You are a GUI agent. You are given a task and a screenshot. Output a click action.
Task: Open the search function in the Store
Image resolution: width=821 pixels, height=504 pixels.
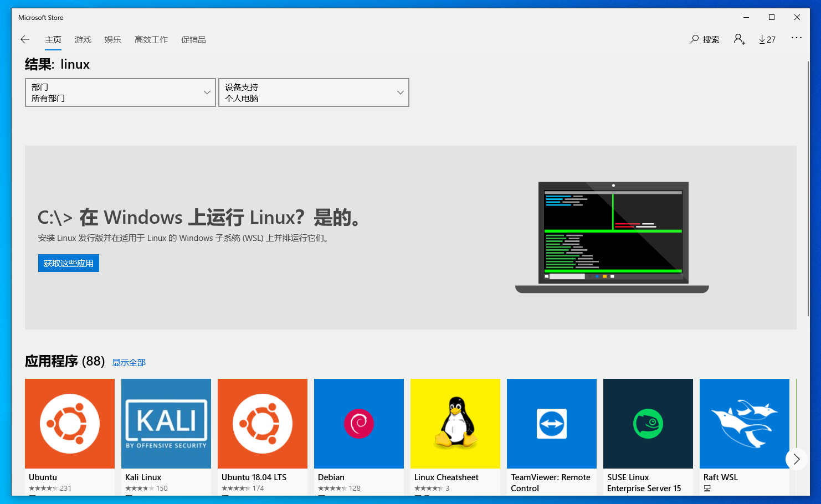click(x=704, y=39)
